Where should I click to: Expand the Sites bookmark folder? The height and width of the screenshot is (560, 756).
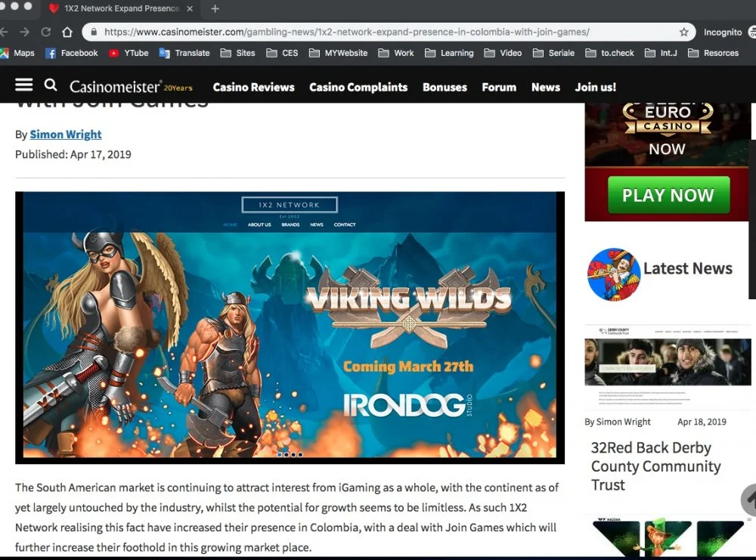[237, 53]
